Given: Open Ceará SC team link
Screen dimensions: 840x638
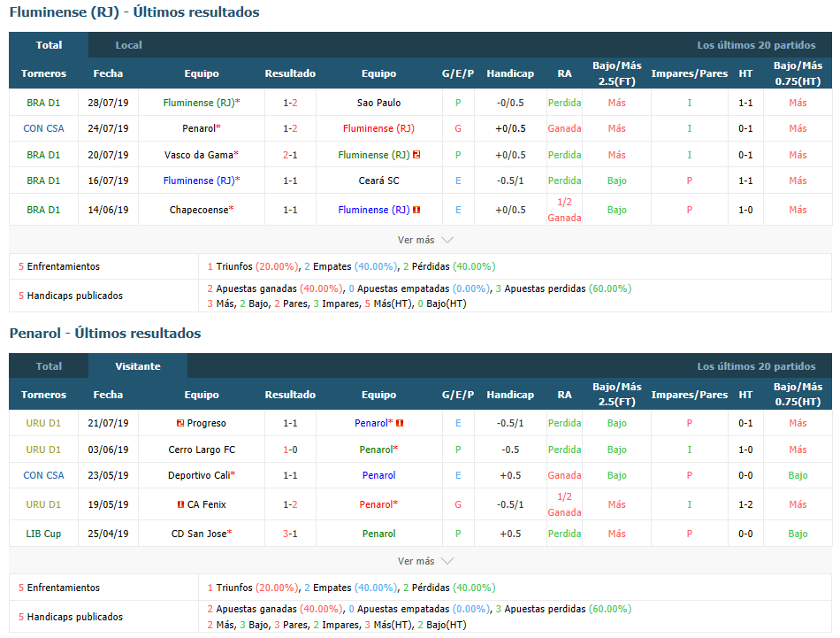Looking at the screenshot, I should [378, 181].
